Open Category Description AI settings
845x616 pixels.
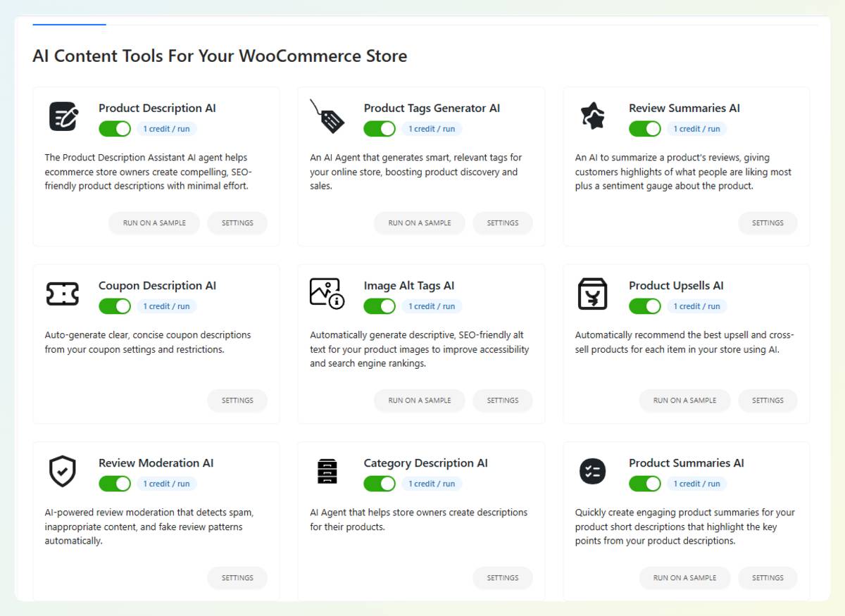tap(503, 578)
